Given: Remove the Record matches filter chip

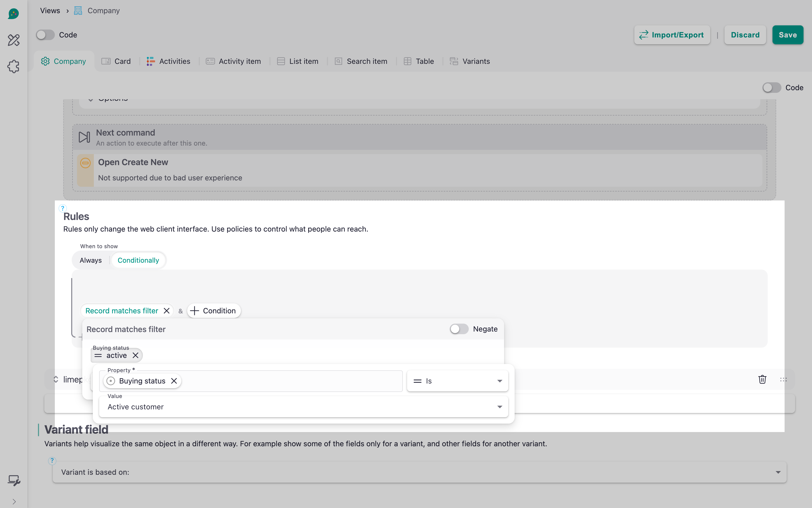Looking at the screenshot, I should pos(167,310).
